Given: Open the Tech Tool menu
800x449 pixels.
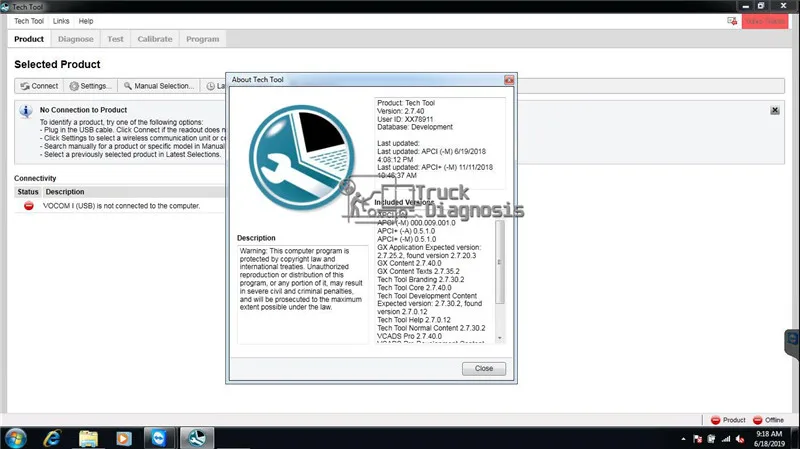Looking at the screenshot, I should pyautogui.click(x=29, y=21).
